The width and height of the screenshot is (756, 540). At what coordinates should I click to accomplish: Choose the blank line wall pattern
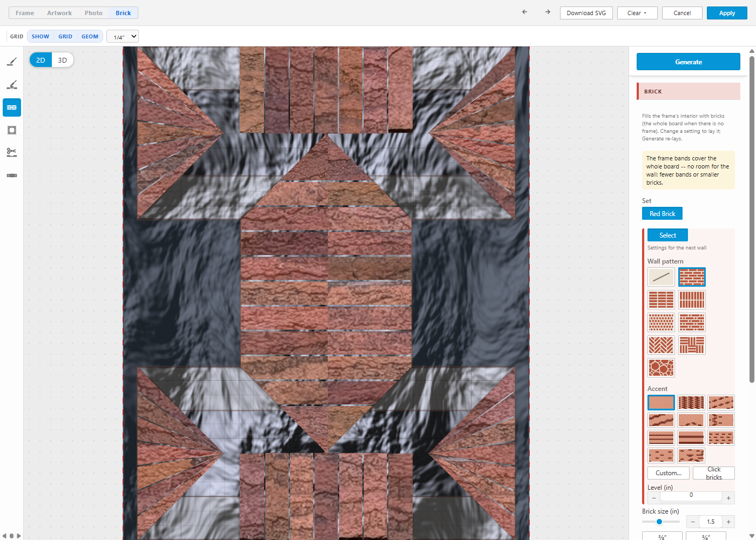click(x=661, y=277)
